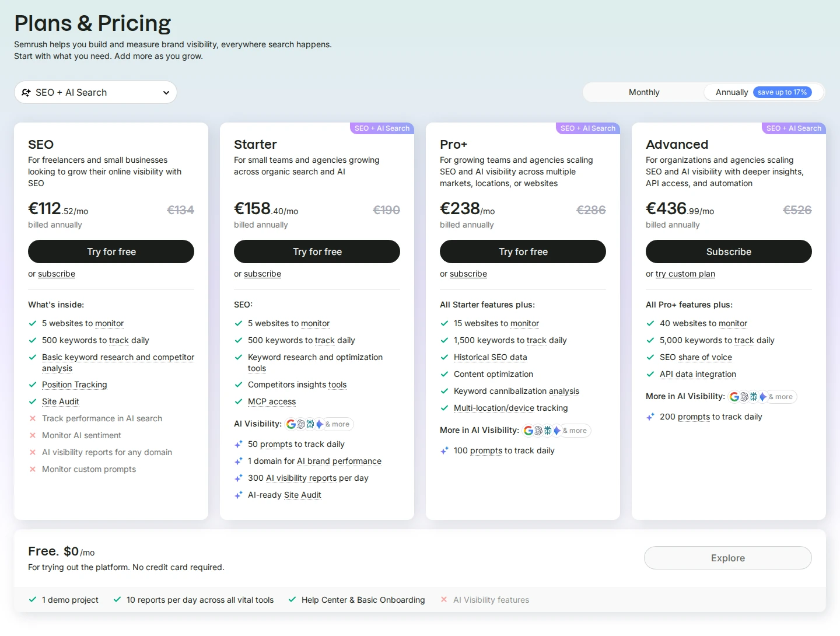Click Advanced card's SEO + AI Search badge
Screen dimensions: 840x636
point(794,128)
